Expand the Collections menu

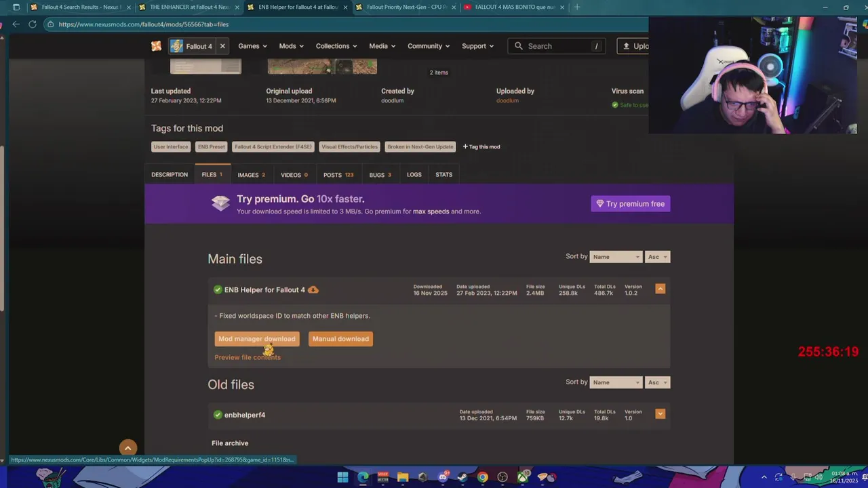[x=336, y=46]
